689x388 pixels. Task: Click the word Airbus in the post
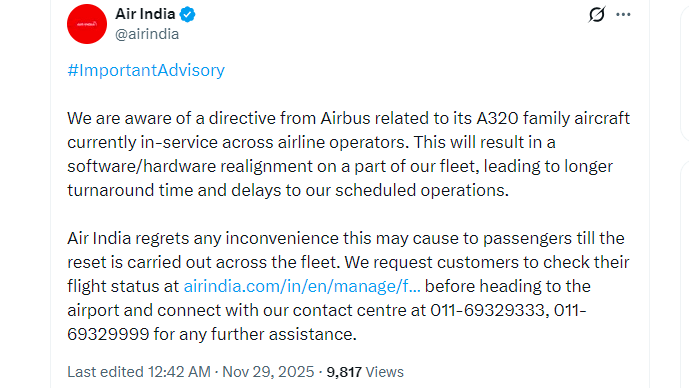click(345, 118)
